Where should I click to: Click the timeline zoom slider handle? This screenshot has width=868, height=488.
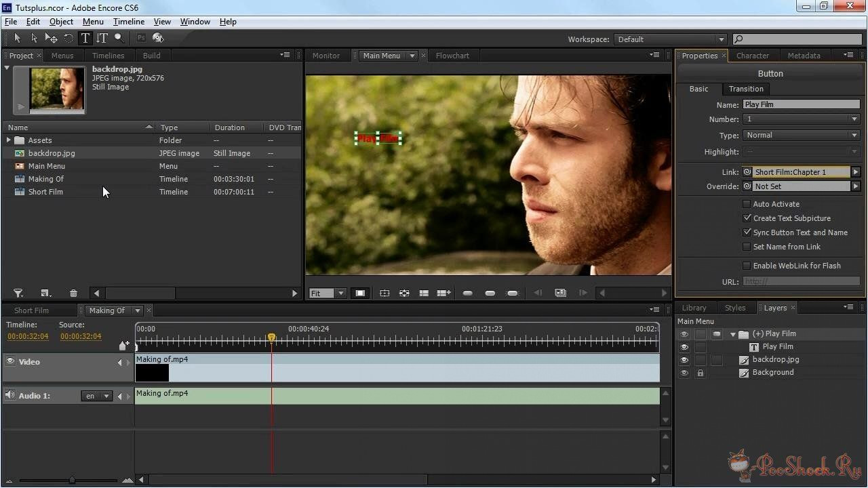coord(72,480)
